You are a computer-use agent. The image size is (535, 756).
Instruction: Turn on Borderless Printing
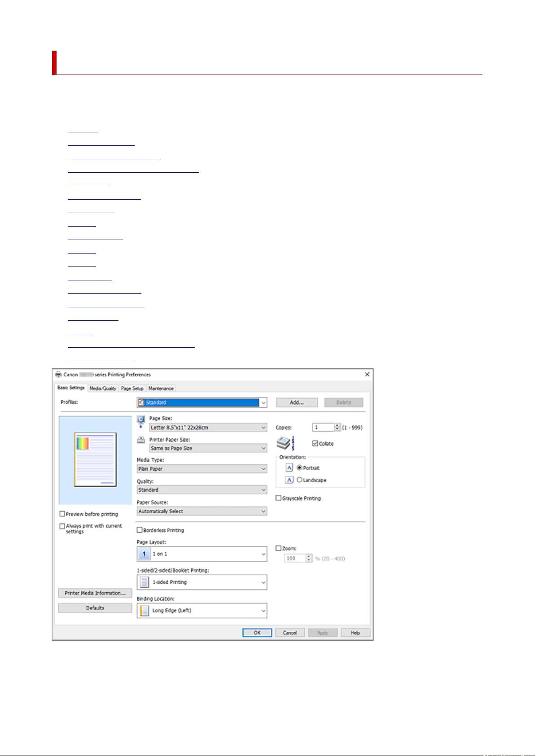click(140, 530)
